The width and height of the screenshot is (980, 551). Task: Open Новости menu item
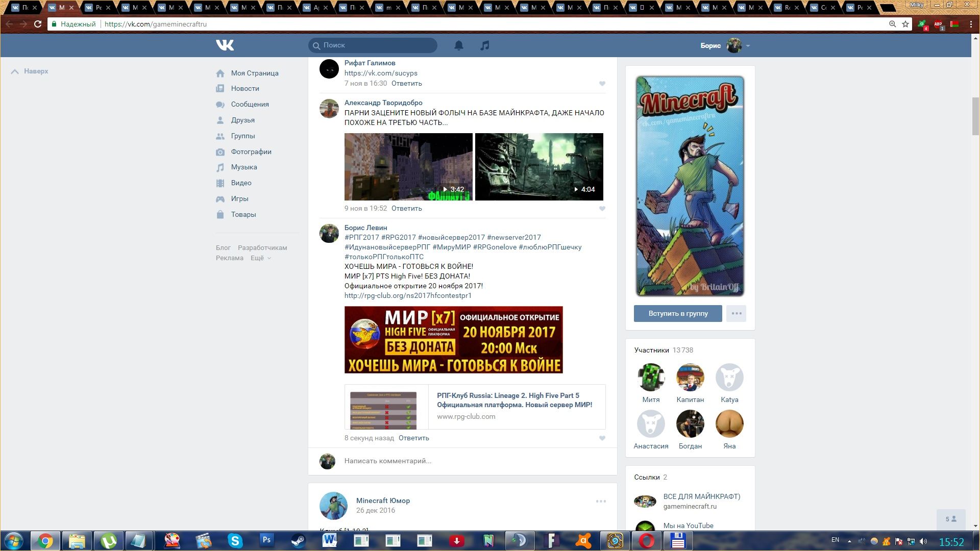point(244,88)
